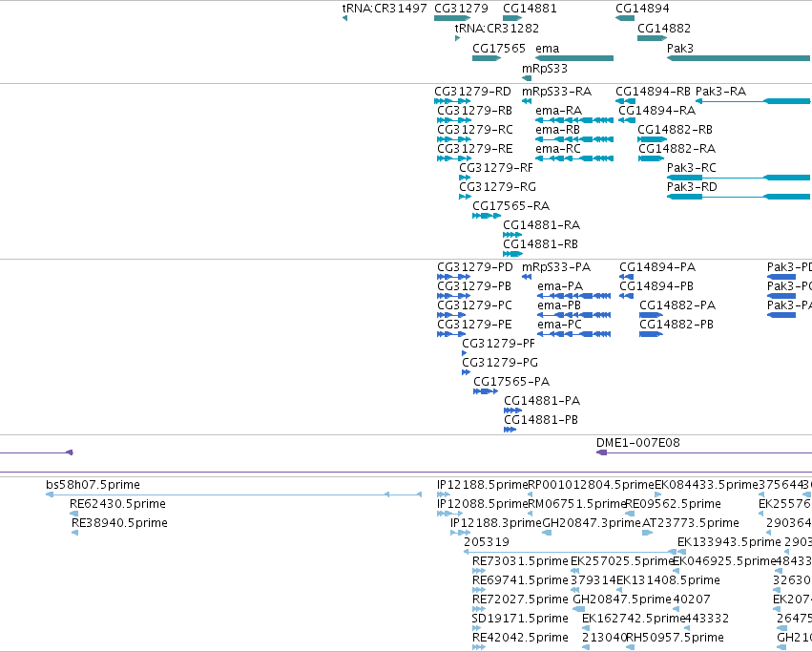Screen dimensions: 812x652
Task: Select protein CG14894-PB label
Action: point(656,286)
